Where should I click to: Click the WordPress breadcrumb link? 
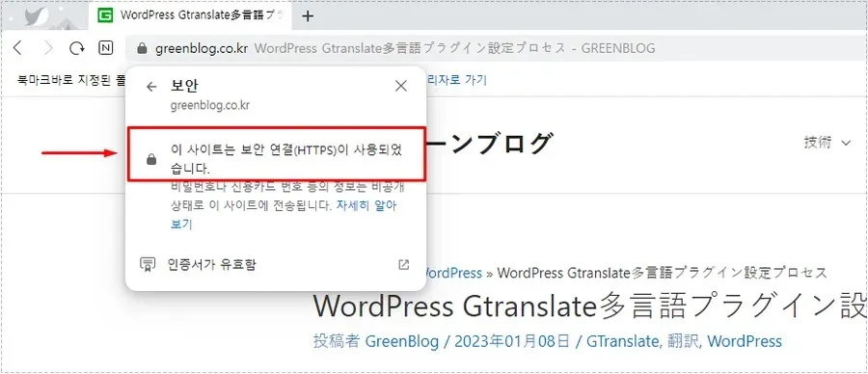point(453,273)
